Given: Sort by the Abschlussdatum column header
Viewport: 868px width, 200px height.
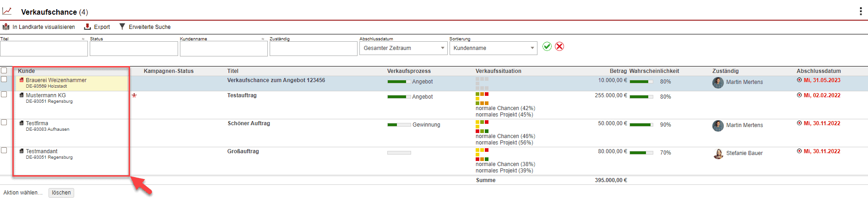Looking at the screenshot, I should click(819, 71).
